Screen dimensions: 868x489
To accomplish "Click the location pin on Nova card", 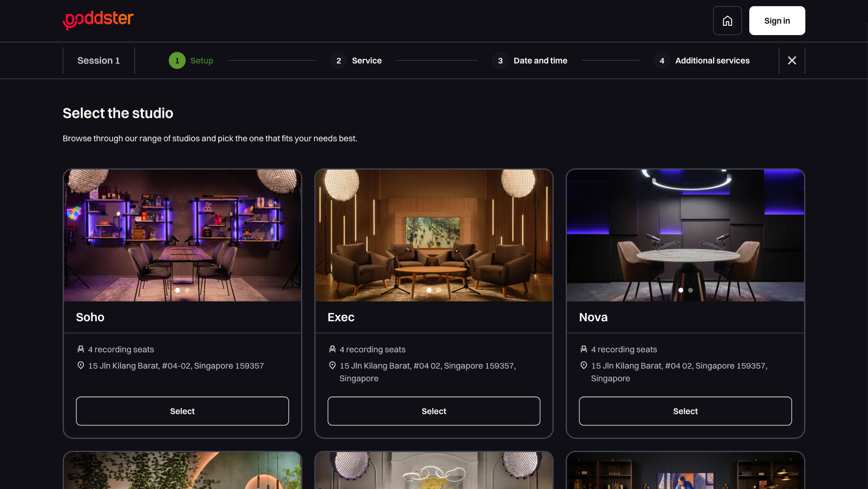I will pyautogui.click(x=583, y=365).
